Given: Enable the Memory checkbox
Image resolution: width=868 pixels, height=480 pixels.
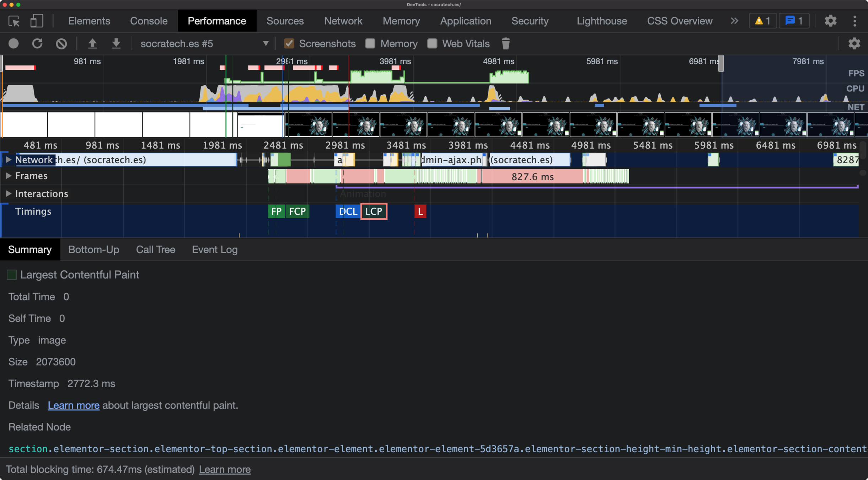Looking at the screenshot, I should [x=370, y=44].
